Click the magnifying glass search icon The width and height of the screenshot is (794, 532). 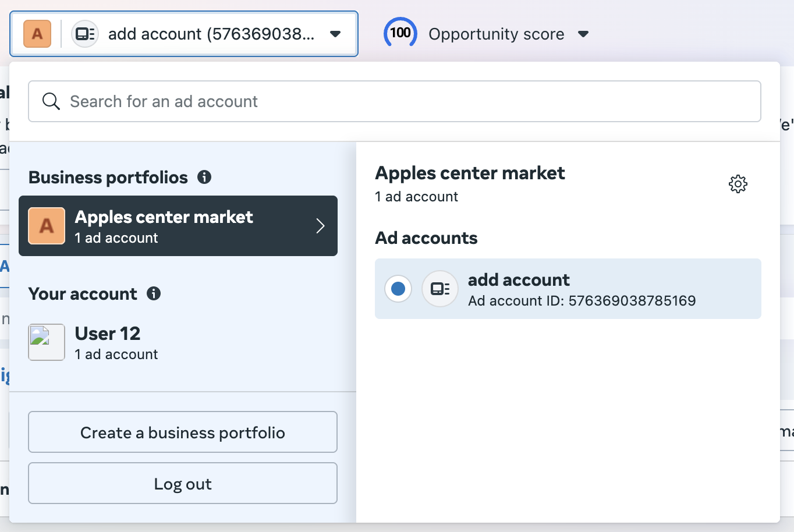(51, 101)
